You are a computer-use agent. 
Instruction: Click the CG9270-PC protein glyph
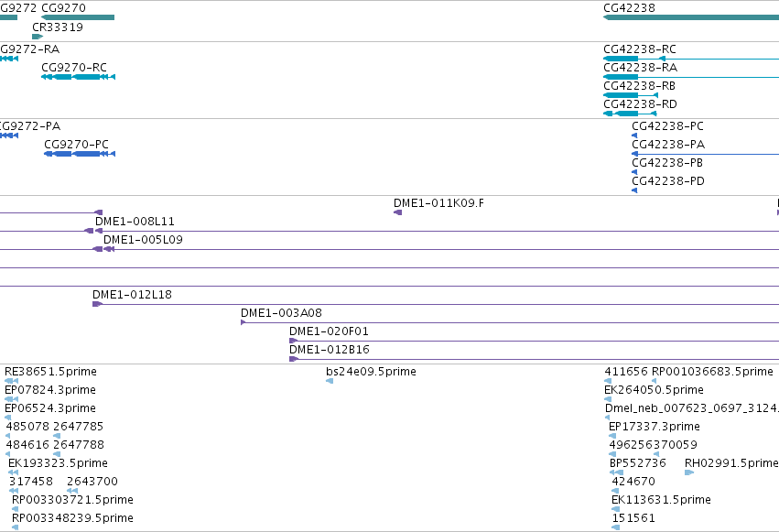point(80,154)
